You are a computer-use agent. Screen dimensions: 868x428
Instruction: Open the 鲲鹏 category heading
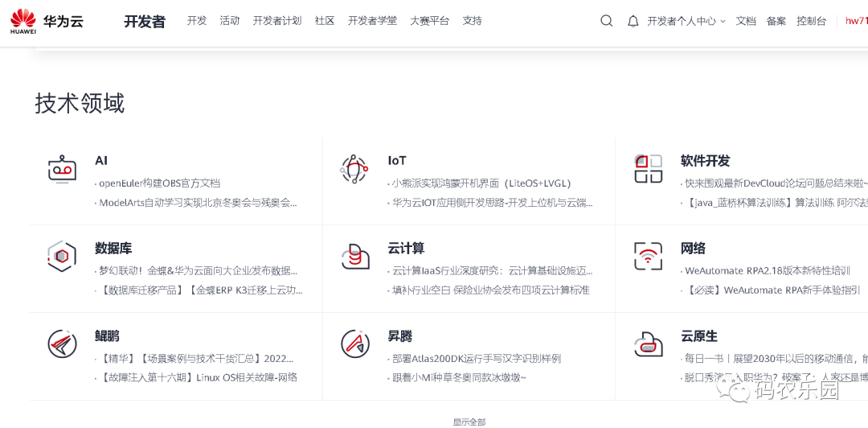107,336
